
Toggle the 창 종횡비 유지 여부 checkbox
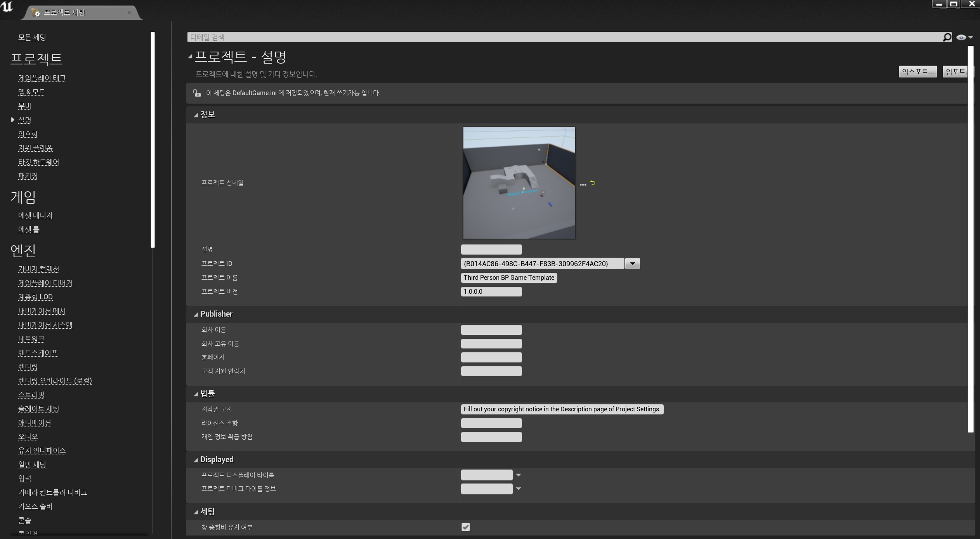466,527
